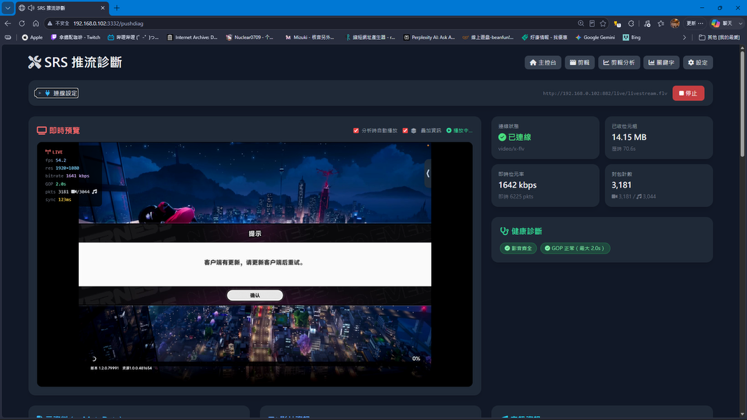Image resolution: width=747 pixels, height=420 pixels.
Task: Toggle the auto-play during analysis checkbox
Action: [356, 130]
